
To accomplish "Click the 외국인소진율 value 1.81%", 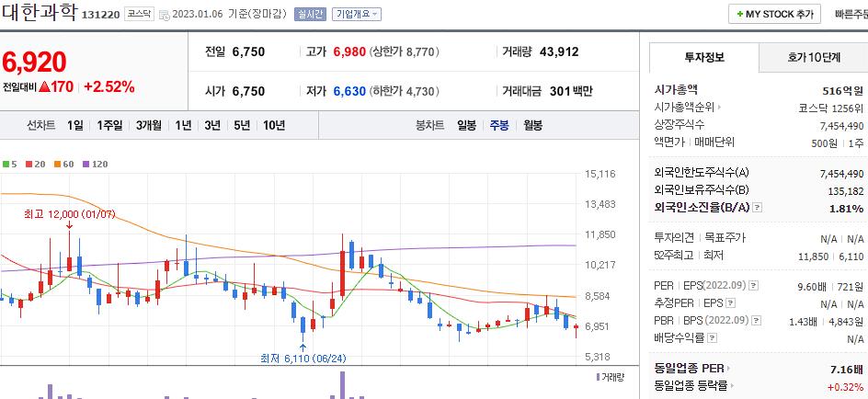I will click(x=847, y=209).
